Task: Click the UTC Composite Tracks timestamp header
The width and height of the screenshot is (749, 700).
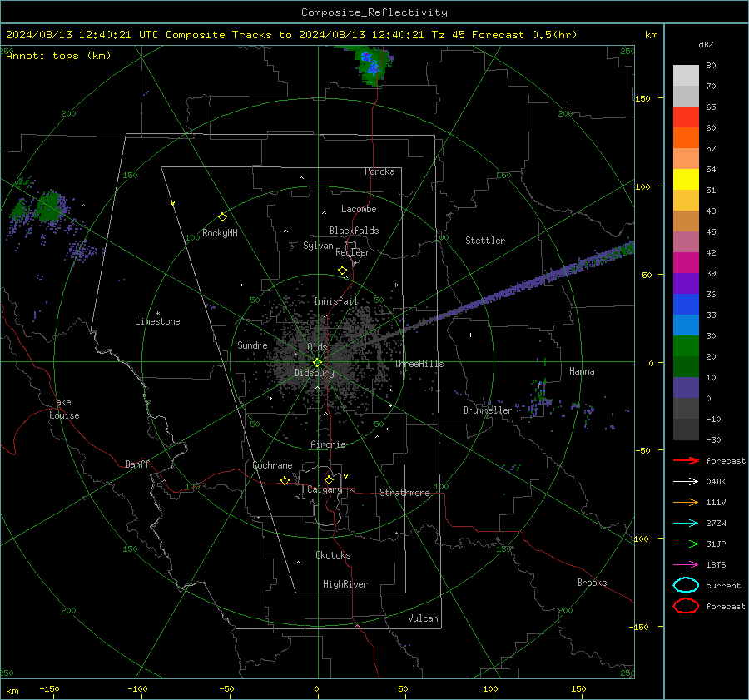Action: pyautogui.click(x=291, y=35)
